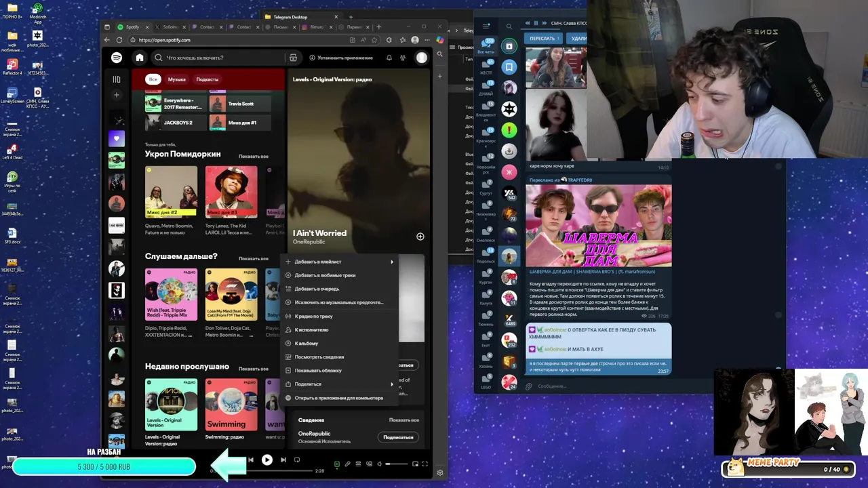The image size is (868, 488).
Task: Open the Copilot icon in the browser toolbar
Action: point(440,40)
